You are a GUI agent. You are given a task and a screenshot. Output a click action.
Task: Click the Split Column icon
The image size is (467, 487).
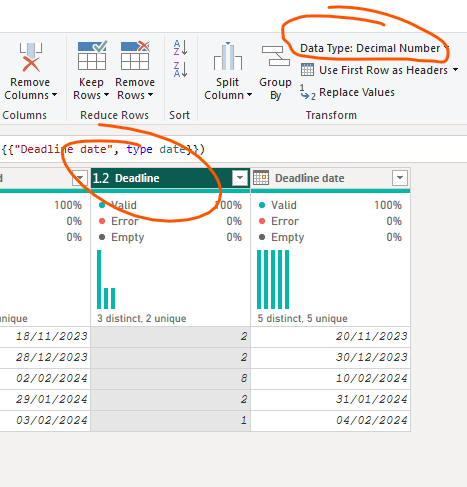tap(228, 56)
